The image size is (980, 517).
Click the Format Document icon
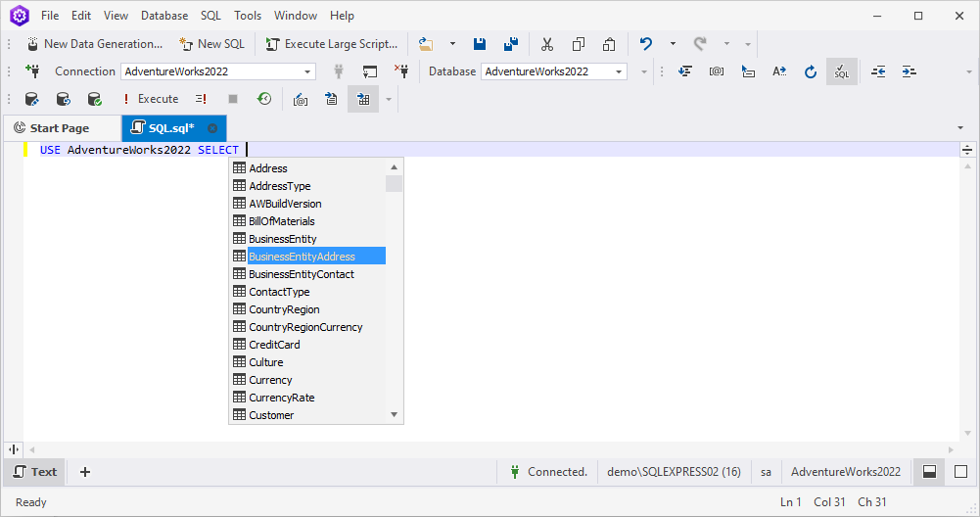click(685, 71)
